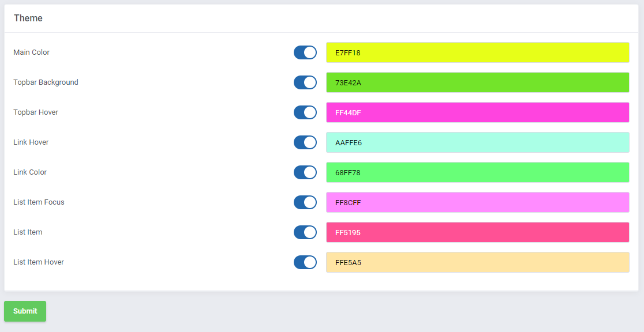Open the FF8CFF List Item Focus color
This screenshot has height=332, width=644.
click(x=477, y=202)
